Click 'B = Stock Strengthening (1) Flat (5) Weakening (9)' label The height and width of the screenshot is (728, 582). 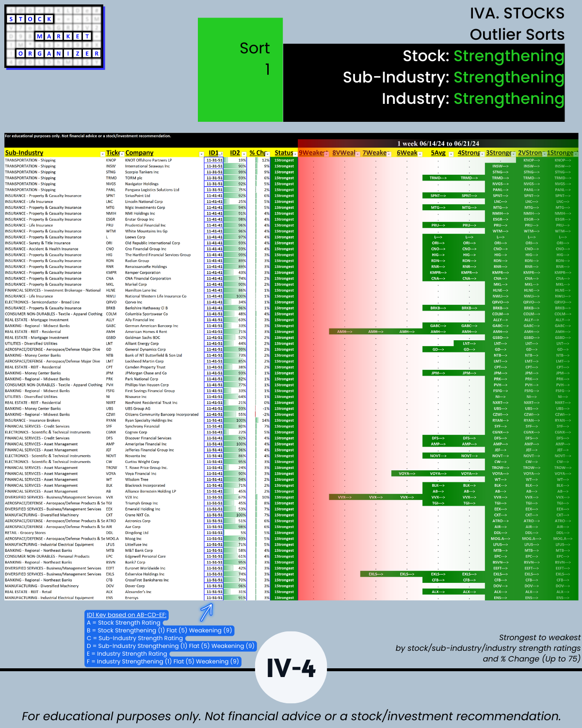pos(159,630)
